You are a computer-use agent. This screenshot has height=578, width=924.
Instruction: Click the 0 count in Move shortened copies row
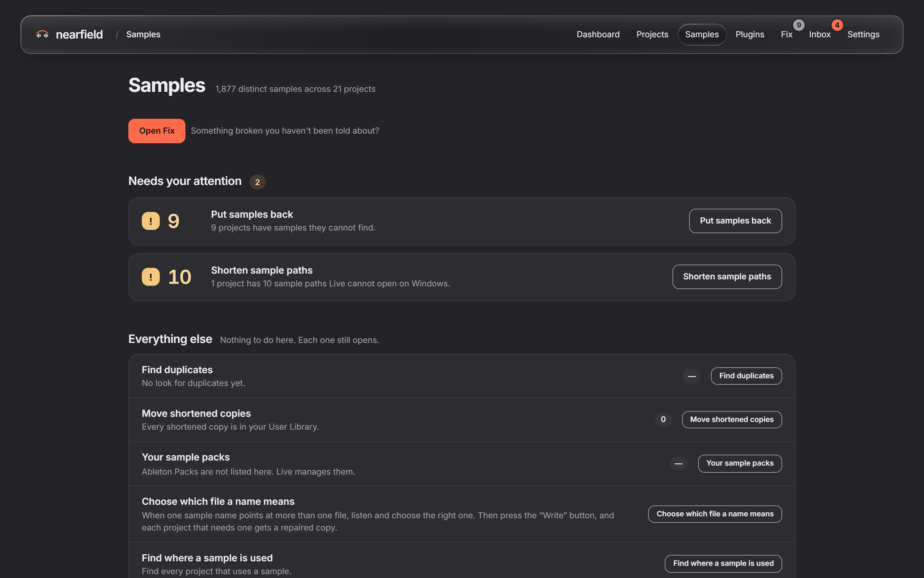click(x=663, y=419)
